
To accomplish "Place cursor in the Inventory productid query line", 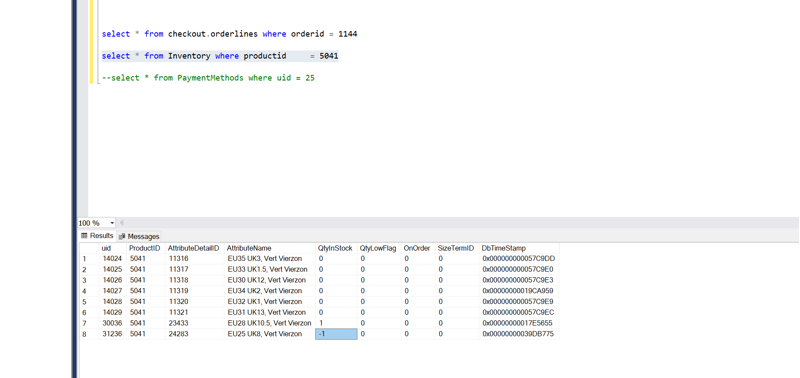I will point(220,56).
